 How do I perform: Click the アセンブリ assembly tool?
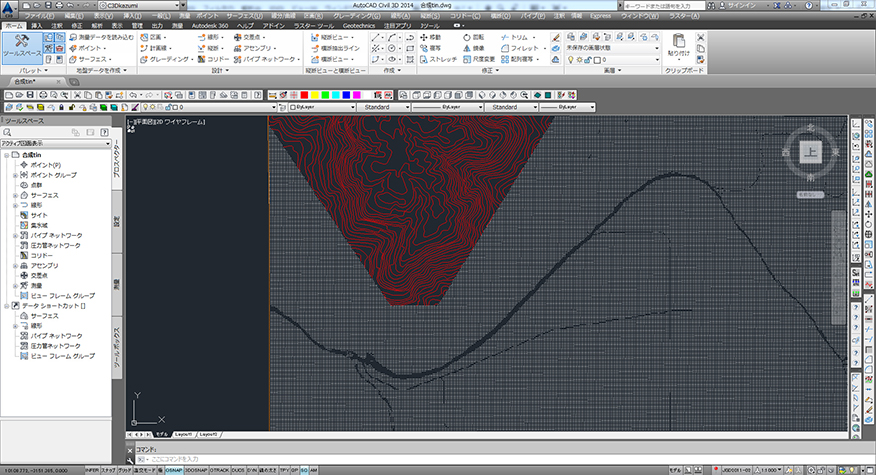point(254,48)
